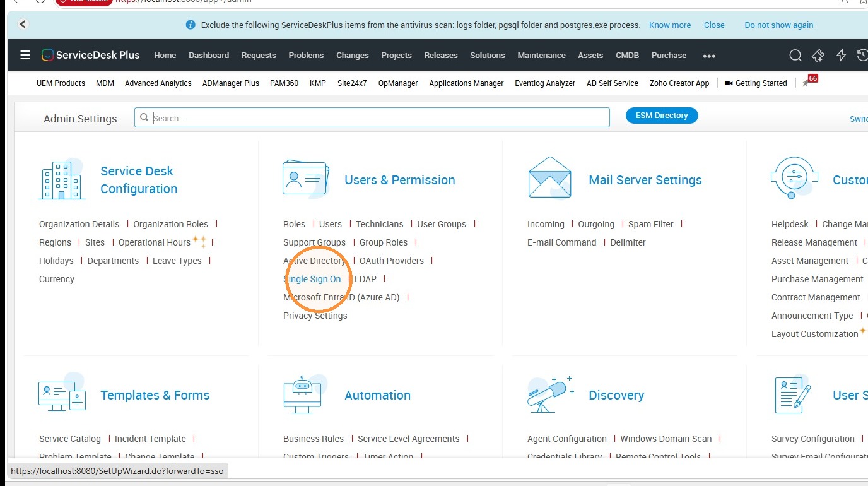Open the Purchase module
The height and width of the screenshot is (486, 868).
pos(669,56)
